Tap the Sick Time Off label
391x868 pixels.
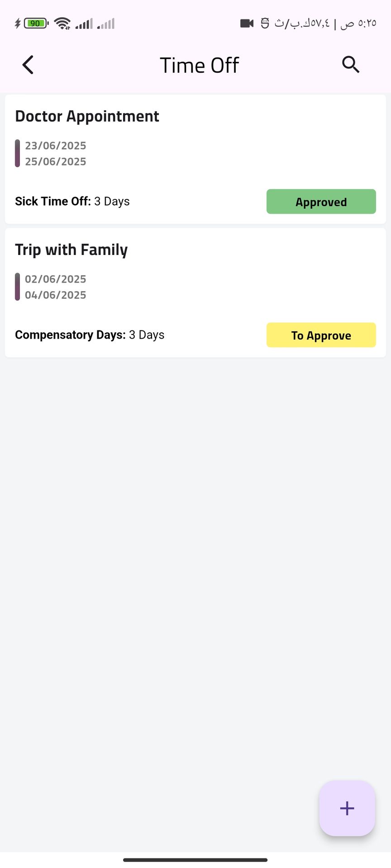(x=53, y=201)
